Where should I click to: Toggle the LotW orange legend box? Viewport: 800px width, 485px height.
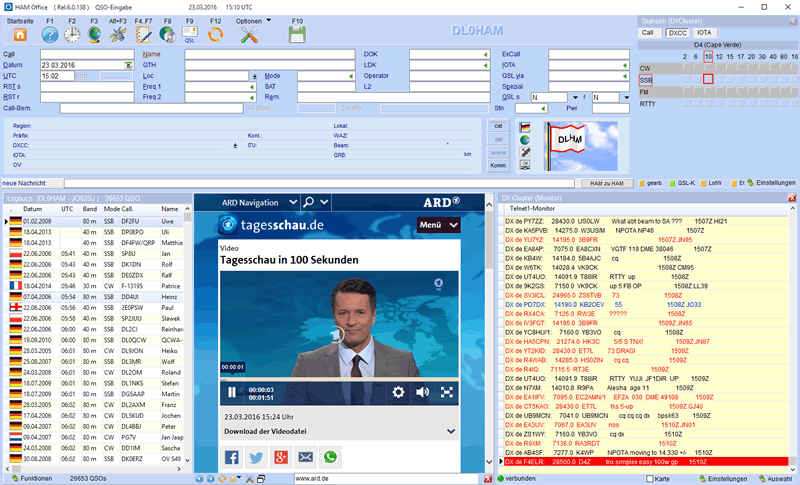[x=703, y=184]
